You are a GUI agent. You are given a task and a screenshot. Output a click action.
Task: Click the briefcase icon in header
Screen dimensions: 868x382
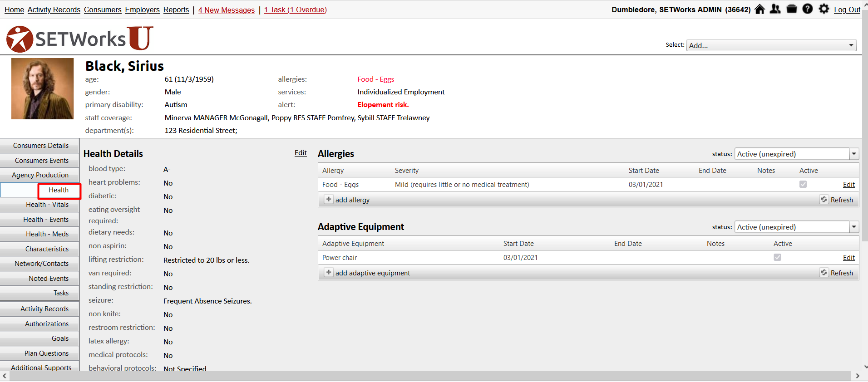(x=792, y=9)
